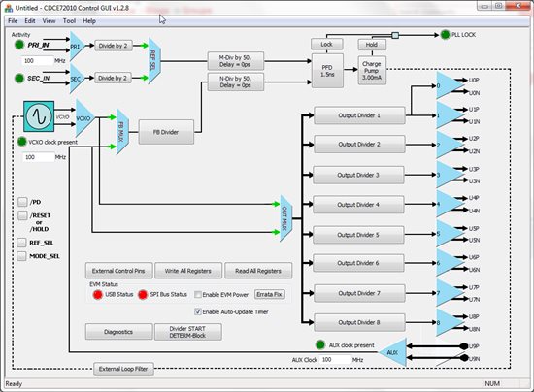Image resolution: width=534 pixels, height=392 pixels.
Task: Open Output Divider 6 settings
Action: (358, 263)
